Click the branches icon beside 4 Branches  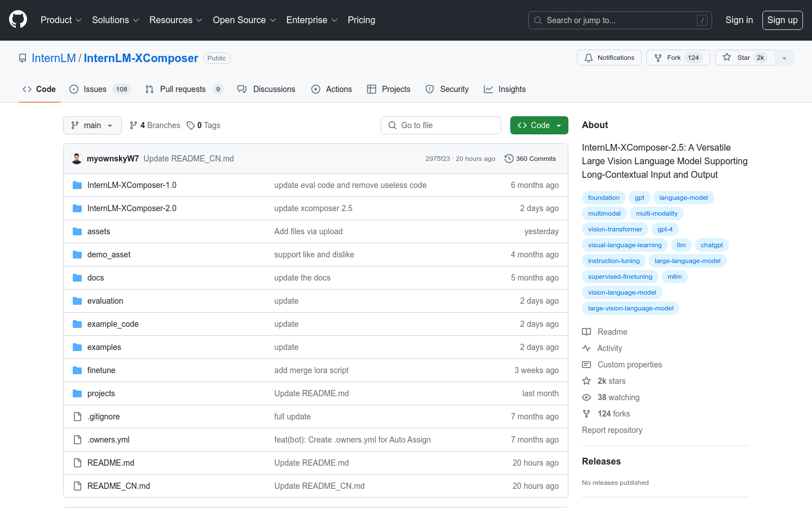tap(133, 125)
